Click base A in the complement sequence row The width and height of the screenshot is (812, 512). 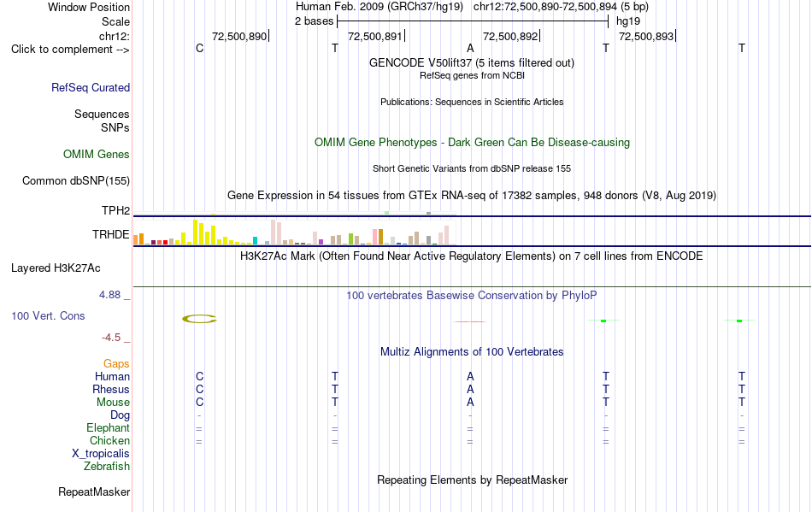pyautogui.click(x=470, y=48)
